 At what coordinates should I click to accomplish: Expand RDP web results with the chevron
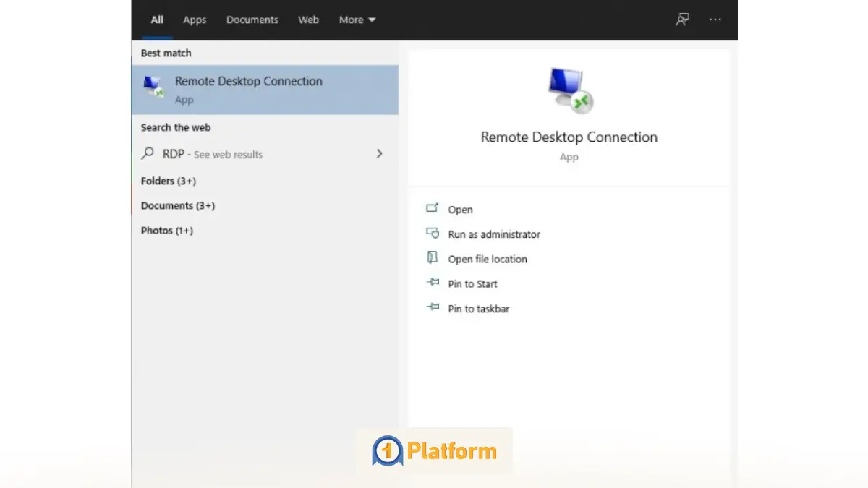coord(379,154)
